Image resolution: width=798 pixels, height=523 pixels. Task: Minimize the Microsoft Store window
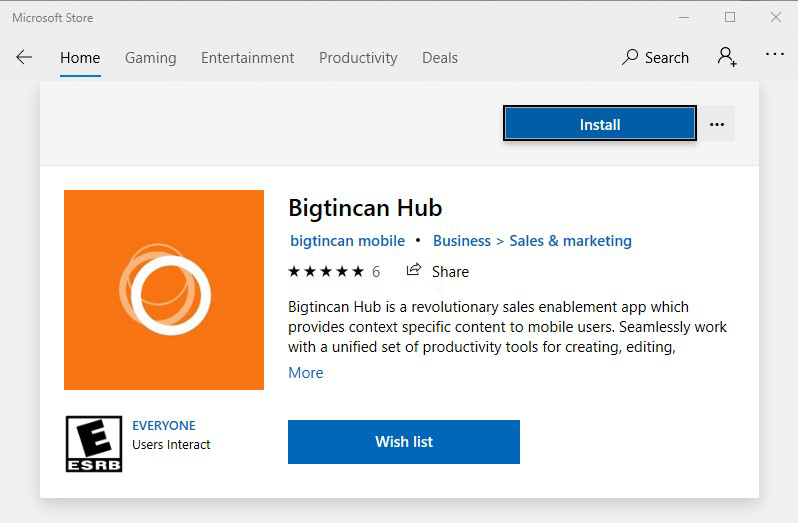point(684,17)
